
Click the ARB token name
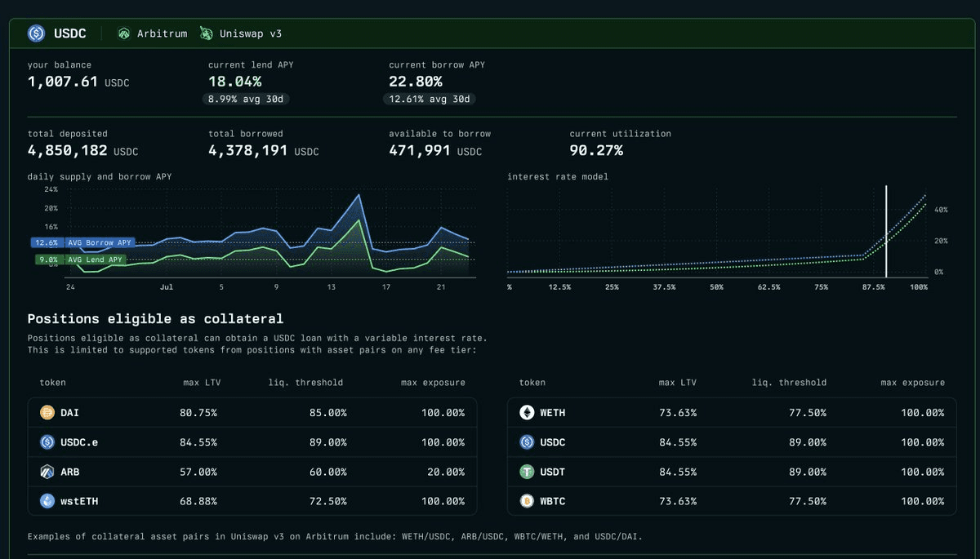70,472
